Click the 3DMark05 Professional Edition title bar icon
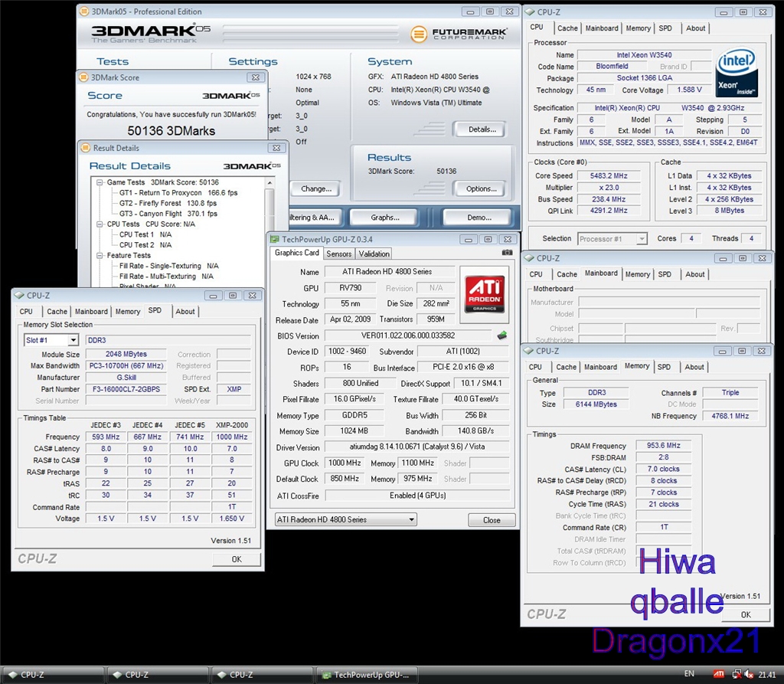Image resolution: width=784 pixels, height=684 pixels. (x=84, y=11)
